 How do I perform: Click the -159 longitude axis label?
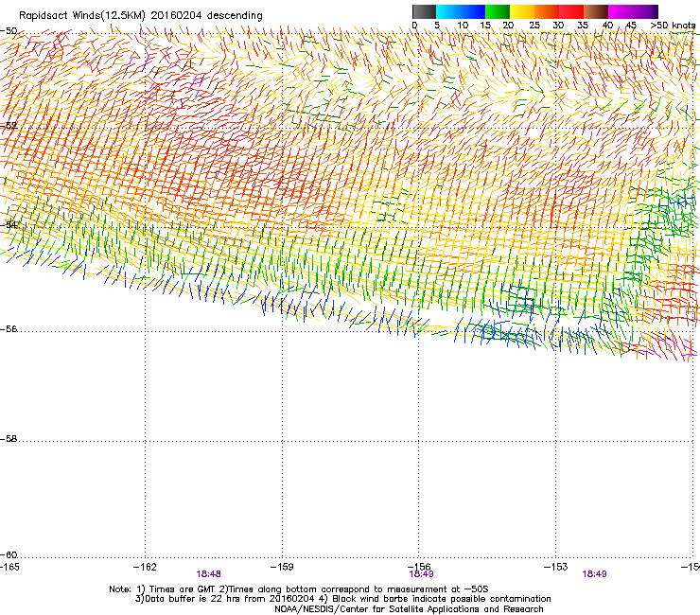[x=282, y=567]
